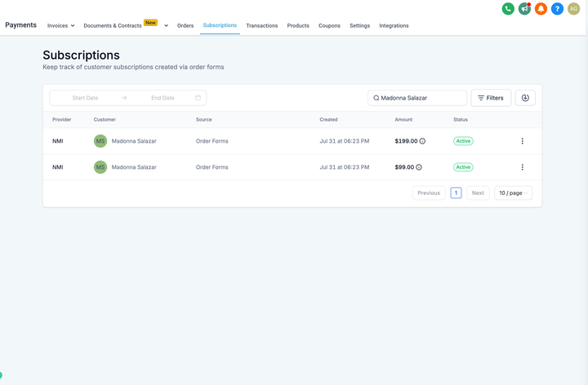Select the Subscriptions tab

[220, 25]
